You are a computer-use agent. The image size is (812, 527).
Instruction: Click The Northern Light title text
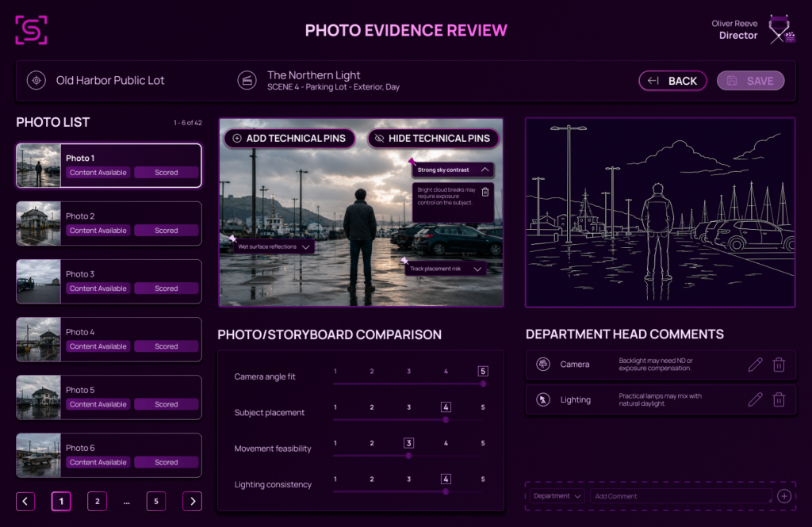point(313,75)
